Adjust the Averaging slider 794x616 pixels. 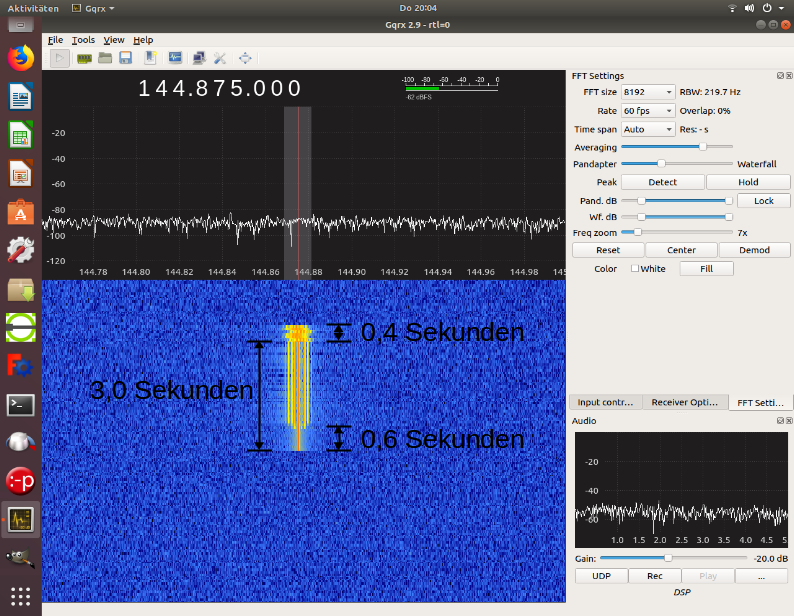tap(677, 147)
